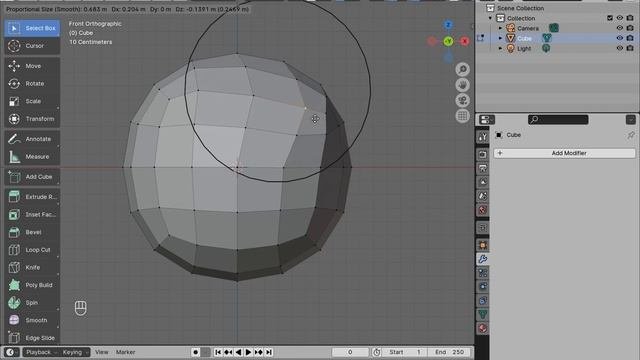Select the Select Box tool
The image size is (640, 360).
(32, 28)
